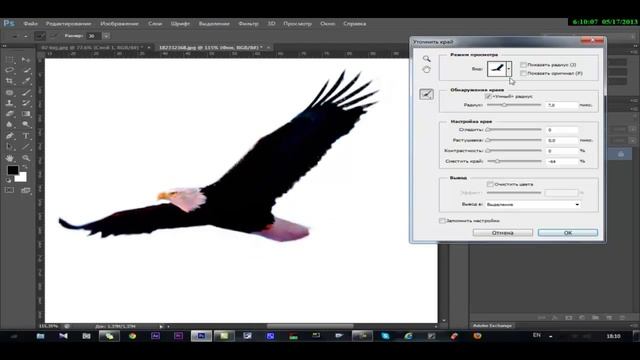Click the Сместить край slider
The image size is (640, 360).
[x=514, y=161]
